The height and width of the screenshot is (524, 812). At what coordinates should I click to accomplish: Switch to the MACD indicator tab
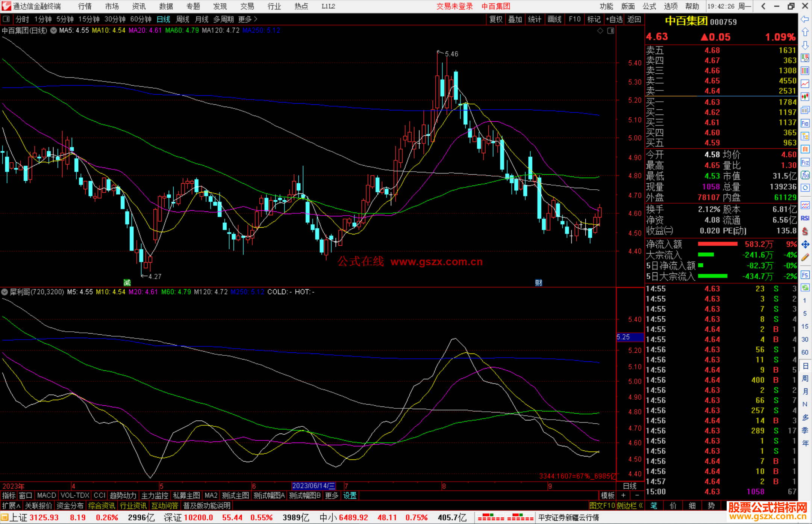47,495
